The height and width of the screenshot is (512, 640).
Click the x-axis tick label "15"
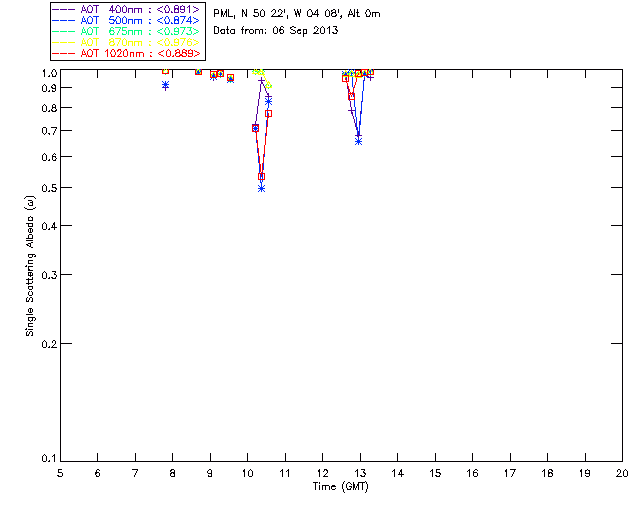pos(435,473)
